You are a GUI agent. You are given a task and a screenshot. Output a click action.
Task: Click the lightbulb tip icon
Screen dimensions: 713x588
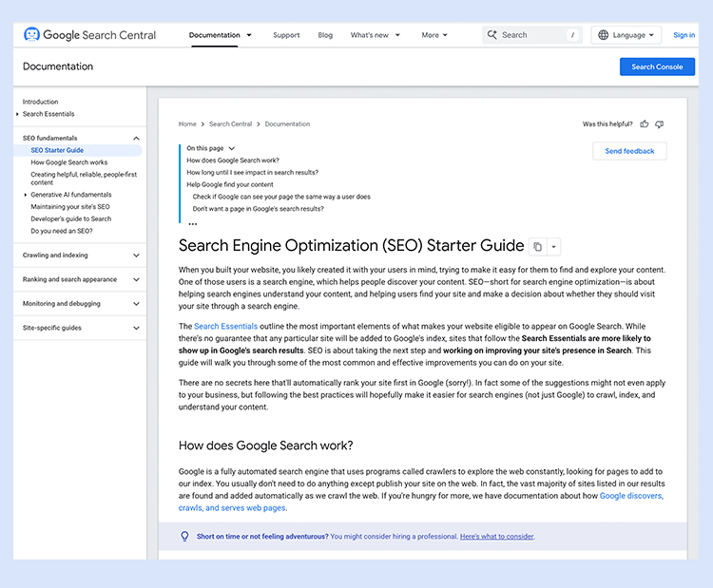tap(184, 536)
